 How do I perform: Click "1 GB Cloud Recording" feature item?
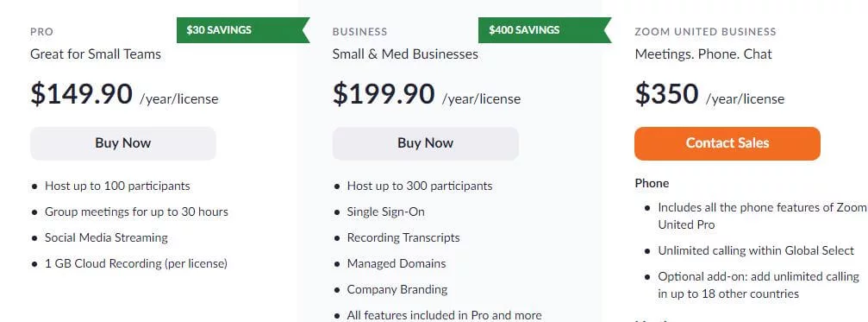[x=136, y=263]
